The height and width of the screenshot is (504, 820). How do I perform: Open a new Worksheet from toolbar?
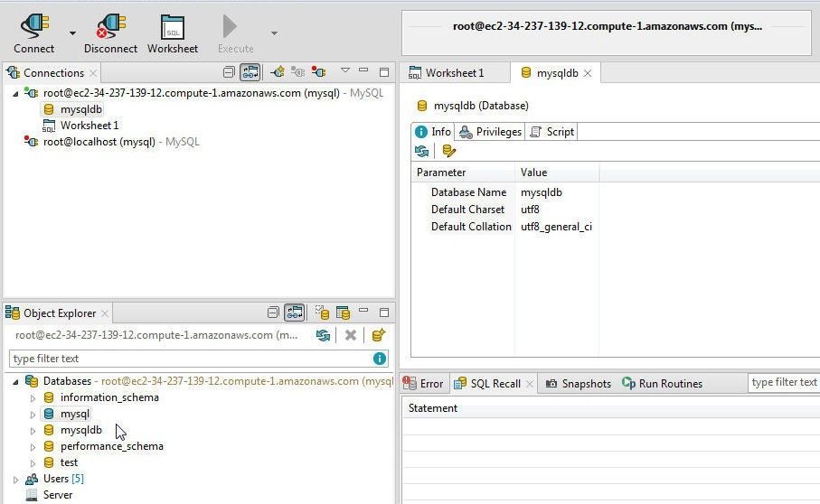(x=173, y=33)
